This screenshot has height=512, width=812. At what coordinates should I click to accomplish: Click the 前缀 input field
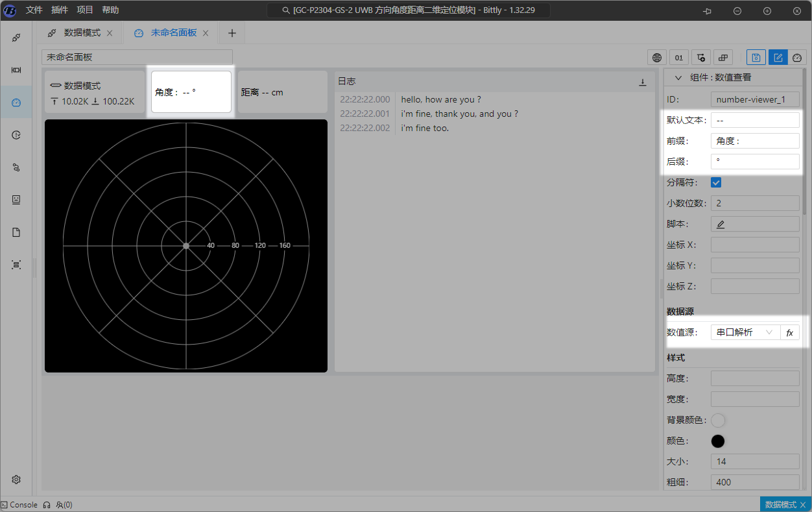[x=755, y=141]
